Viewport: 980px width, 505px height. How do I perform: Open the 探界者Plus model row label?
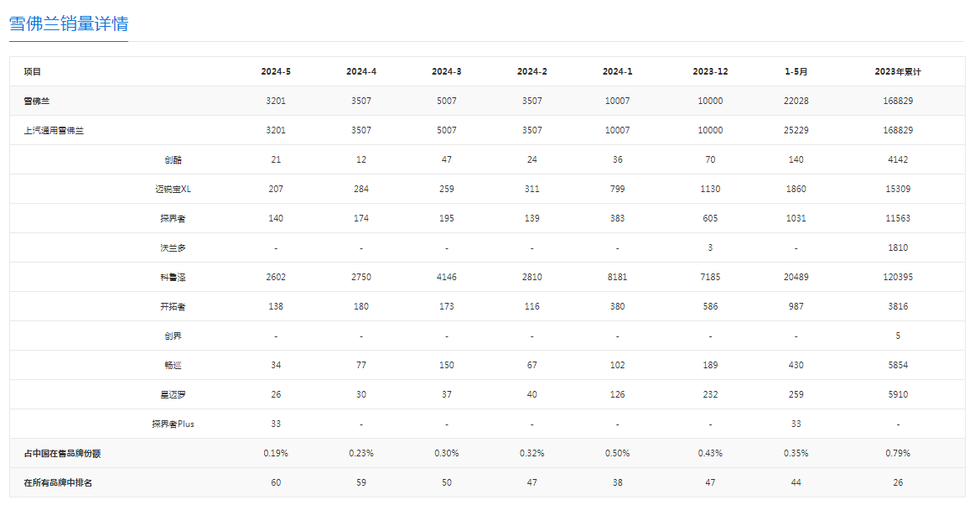click(174, 424)
